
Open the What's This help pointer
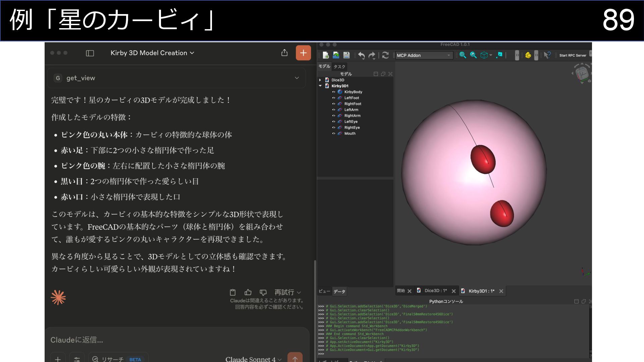click(547, 55)
